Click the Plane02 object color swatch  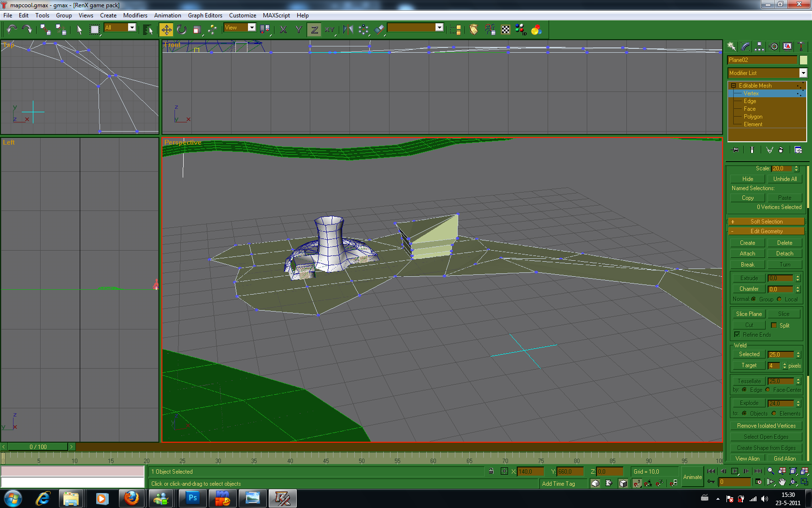[x=803, y=60]
